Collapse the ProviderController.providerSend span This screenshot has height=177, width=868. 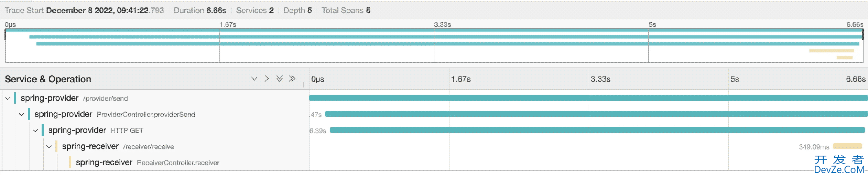point(21,114)
